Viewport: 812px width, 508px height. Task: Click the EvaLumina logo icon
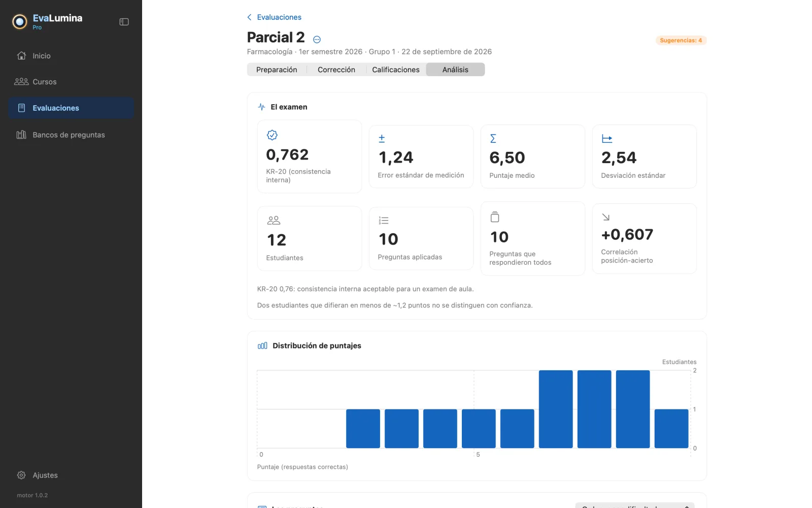(x=20, y=21)
